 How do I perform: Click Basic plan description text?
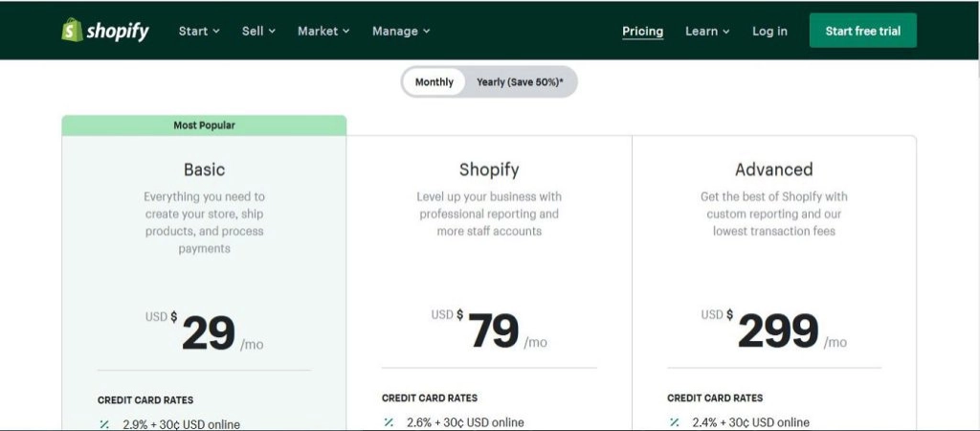tap(204, 222)
